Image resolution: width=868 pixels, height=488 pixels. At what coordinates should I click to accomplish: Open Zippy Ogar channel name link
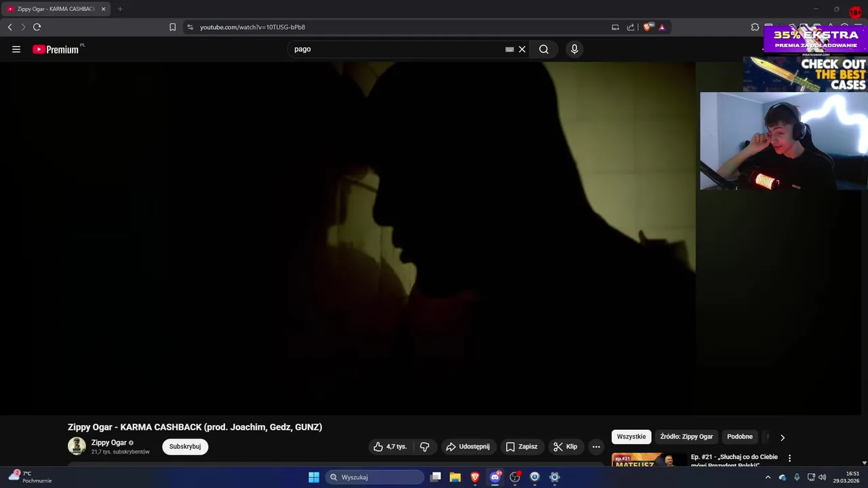tap(109, 443)
